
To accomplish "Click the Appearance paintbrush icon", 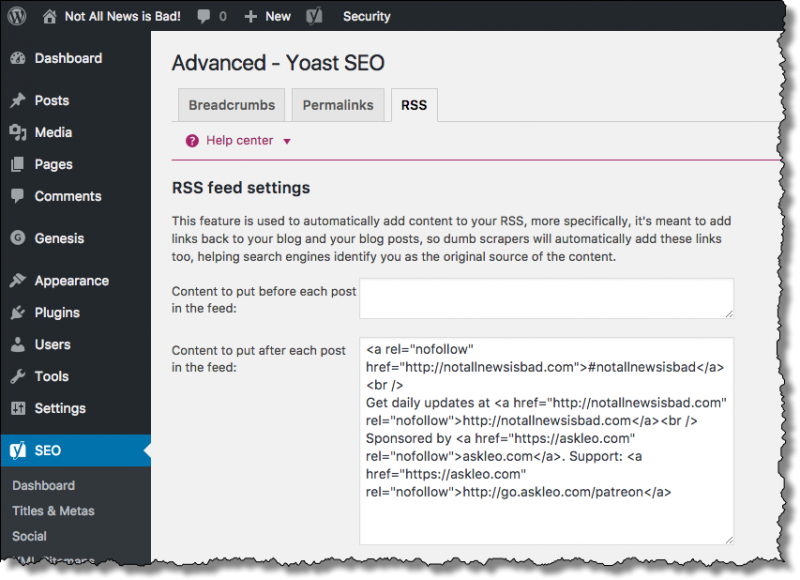I will [18, 280].
